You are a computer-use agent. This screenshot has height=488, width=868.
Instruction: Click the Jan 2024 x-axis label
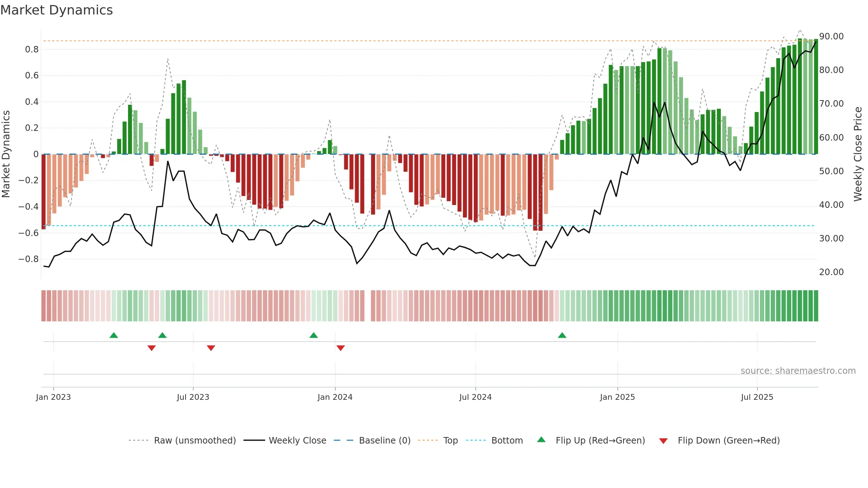click(x=335, y=397)
